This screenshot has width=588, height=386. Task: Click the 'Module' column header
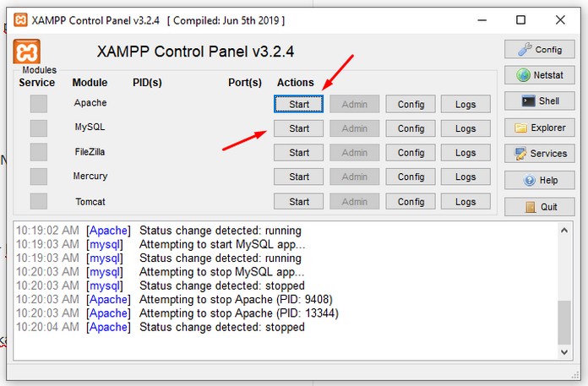coord(90,83)
